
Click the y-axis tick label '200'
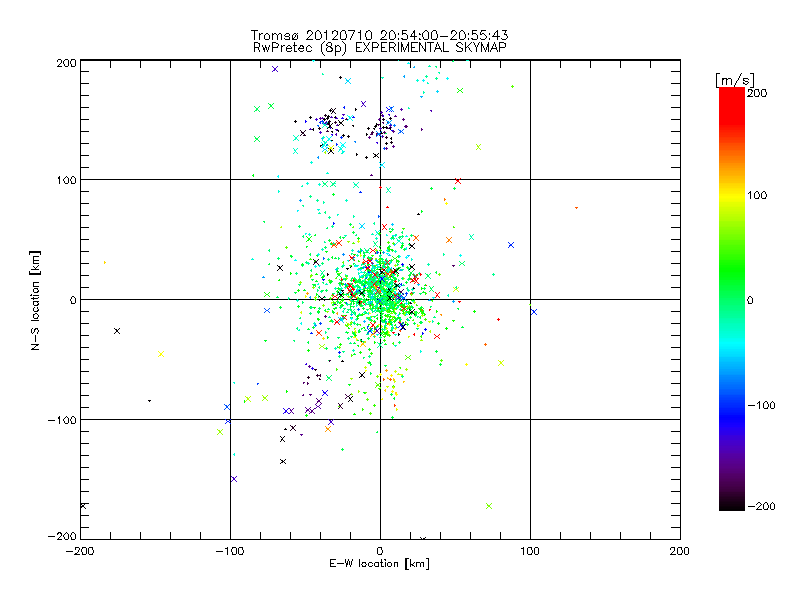pyautogui.click(x=66, y=63)
